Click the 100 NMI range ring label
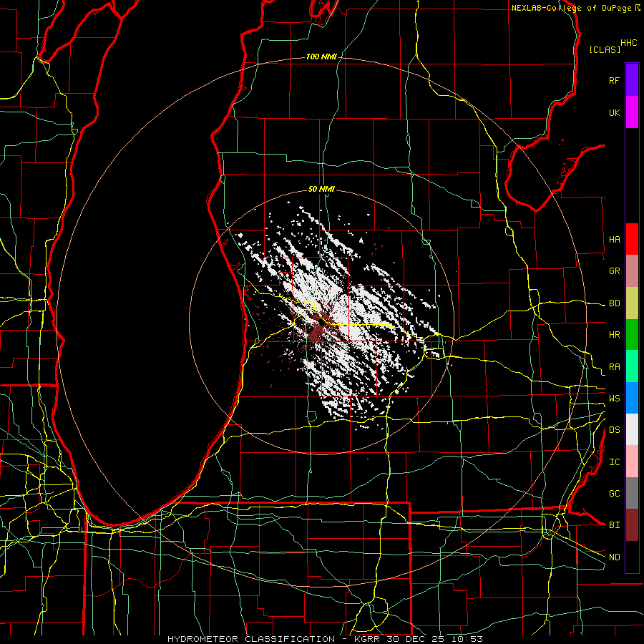This screenshot has width=644, height=644. pyautogui.click(x=321, y=57)
